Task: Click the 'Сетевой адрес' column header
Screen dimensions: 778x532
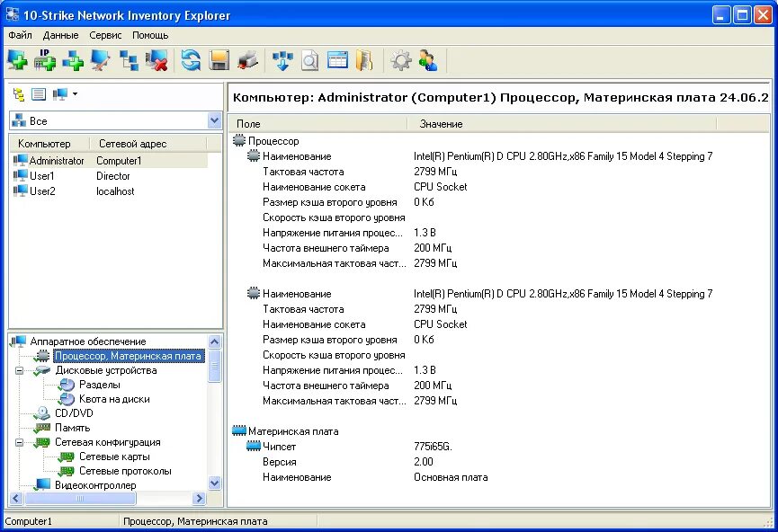Action: point(148,143)
